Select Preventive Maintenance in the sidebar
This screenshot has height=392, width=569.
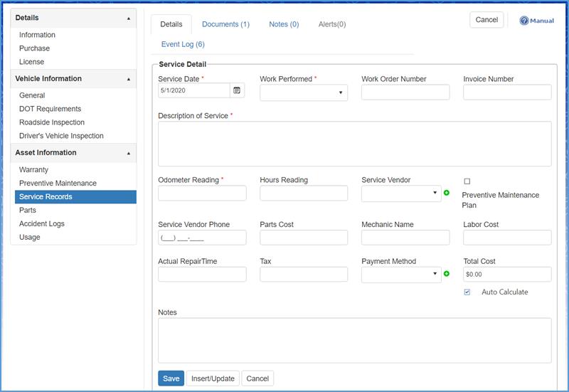click(58, 184)
